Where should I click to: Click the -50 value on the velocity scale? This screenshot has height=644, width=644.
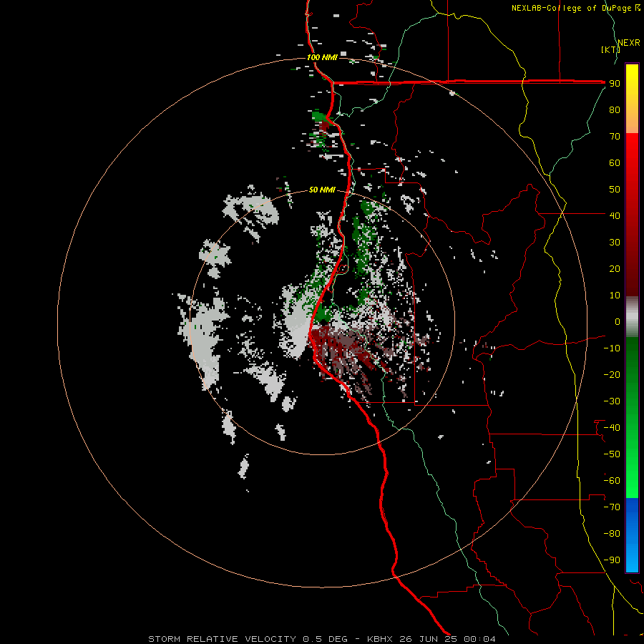(612, 454)
